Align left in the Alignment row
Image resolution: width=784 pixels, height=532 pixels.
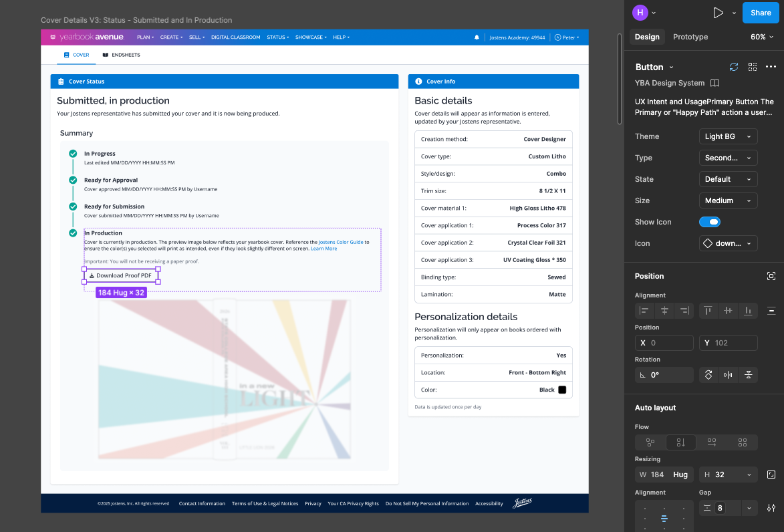pos(644,311)
